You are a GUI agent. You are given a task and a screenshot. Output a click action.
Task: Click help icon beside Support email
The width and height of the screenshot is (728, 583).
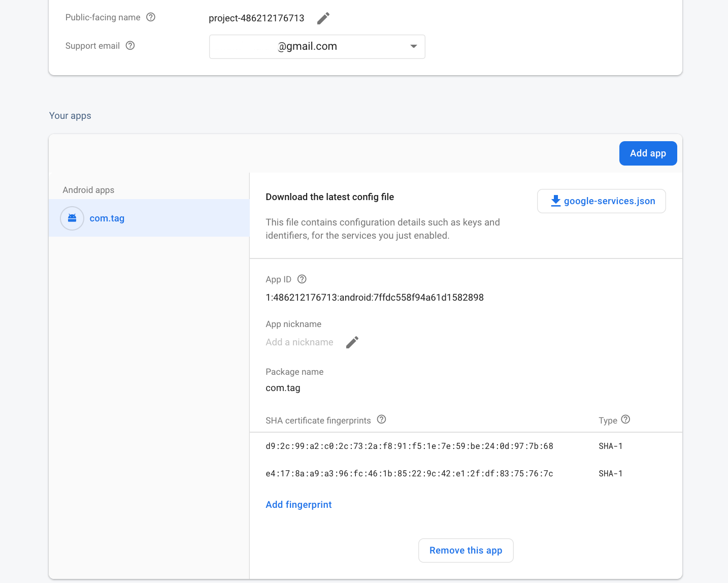coord(130,46)
